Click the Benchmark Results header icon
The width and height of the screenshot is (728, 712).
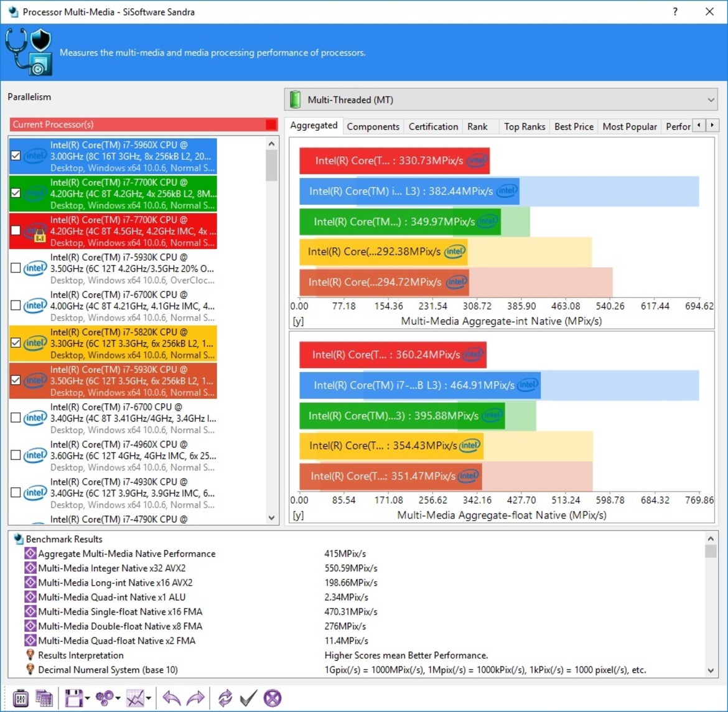[19, 539]
